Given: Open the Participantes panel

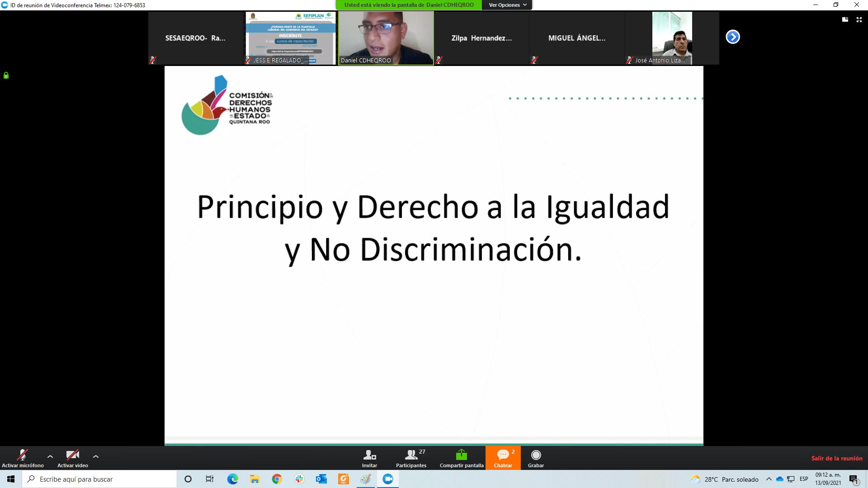Looking at the screenshot, I should click(411, 458).
